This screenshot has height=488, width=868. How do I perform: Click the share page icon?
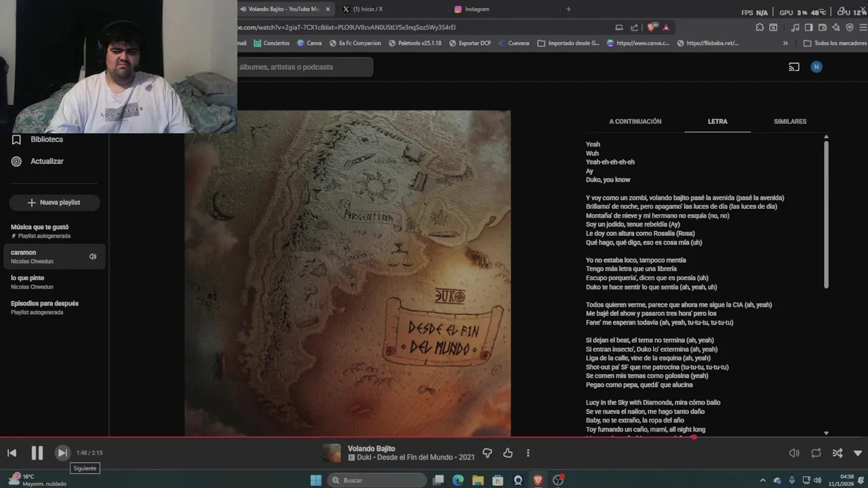(635, 27)
